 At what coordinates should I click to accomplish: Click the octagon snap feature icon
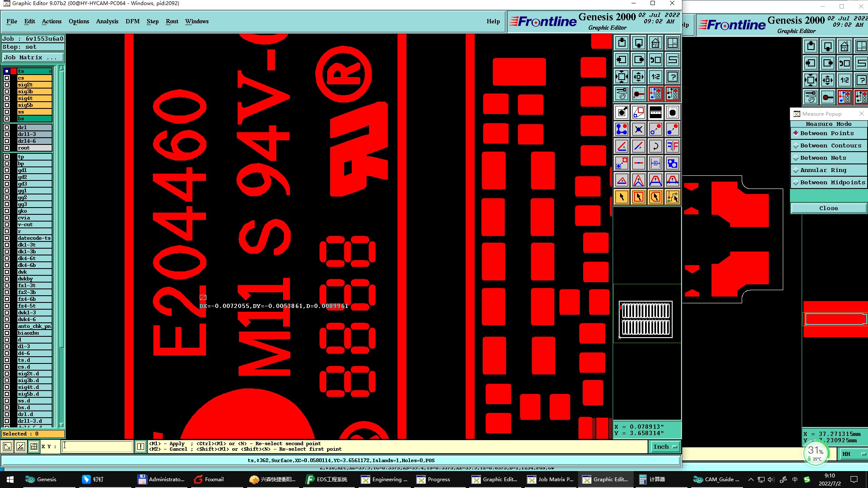[673, 112]
